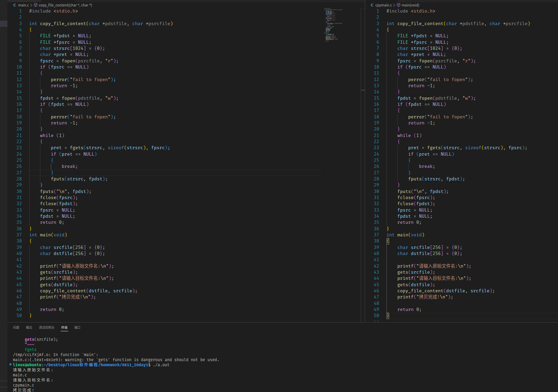Click the blue command marker dot in terminal
Screen dimensions: 558x392
click(x=11, y=364)
